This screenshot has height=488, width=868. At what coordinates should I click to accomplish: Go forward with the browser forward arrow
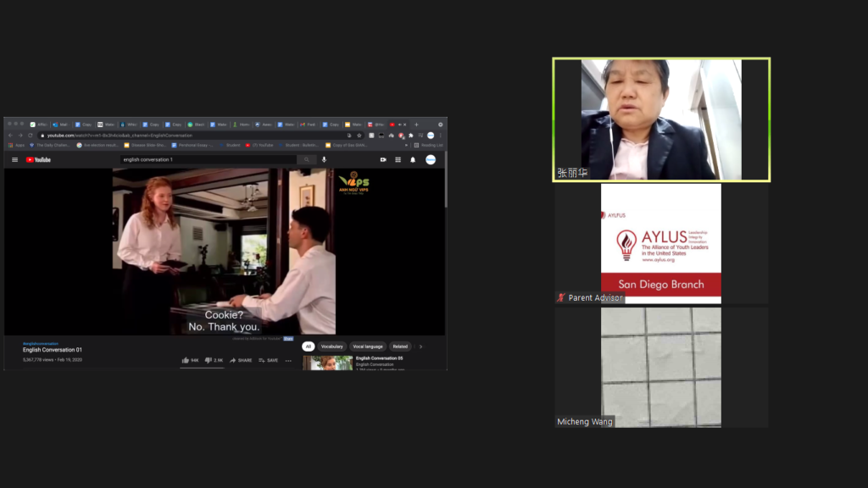point(20,136)
